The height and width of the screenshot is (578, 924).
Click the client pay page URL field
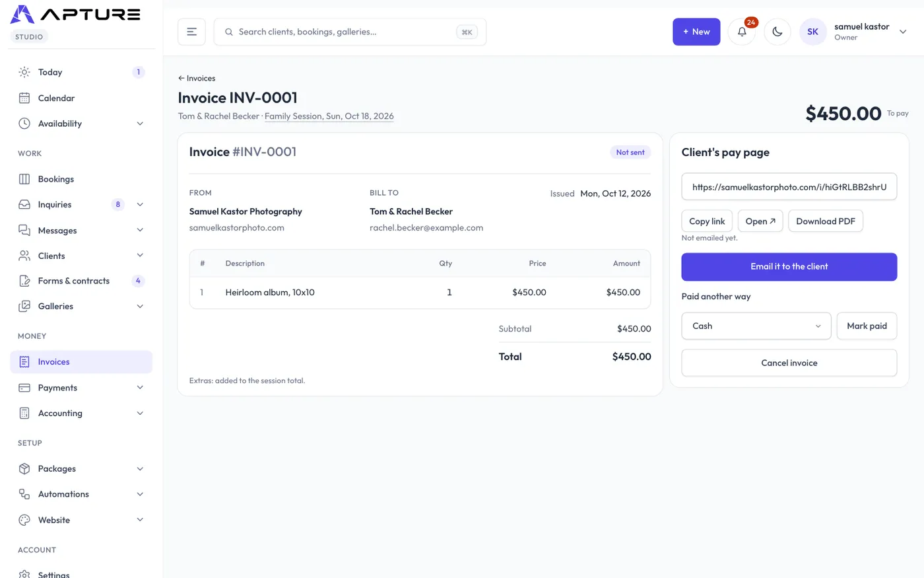pyautogui.click(x=789, y=187)
